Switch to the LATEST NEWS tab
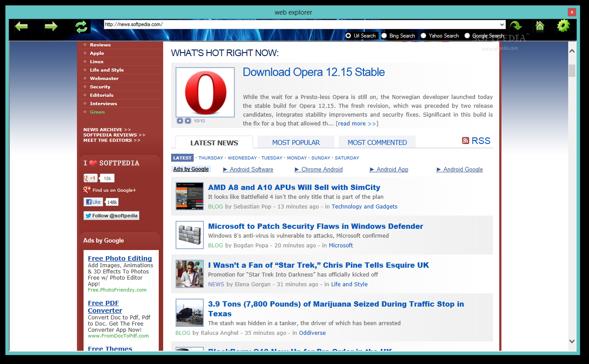The image size is (589, 364). [214, 142]
